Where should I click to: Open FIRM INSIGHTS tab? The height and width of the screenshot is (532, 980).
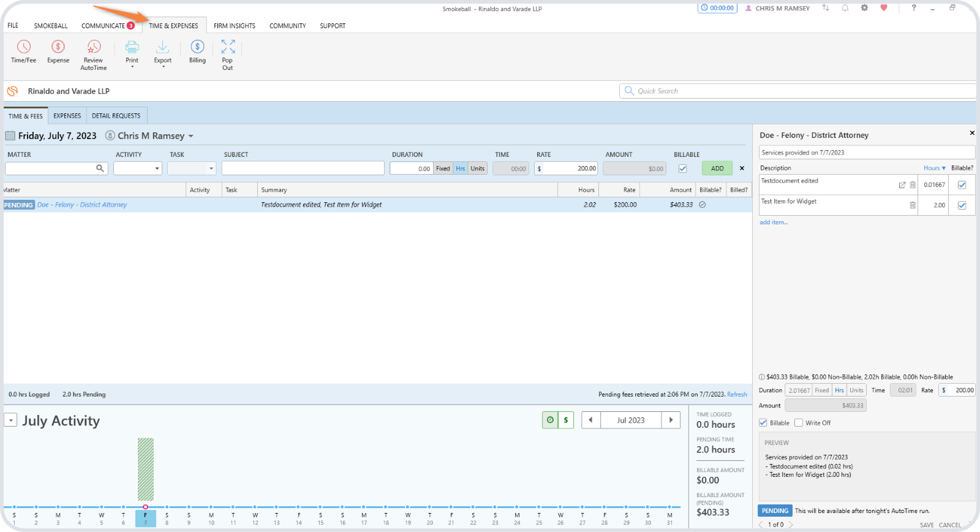point(235,26)
